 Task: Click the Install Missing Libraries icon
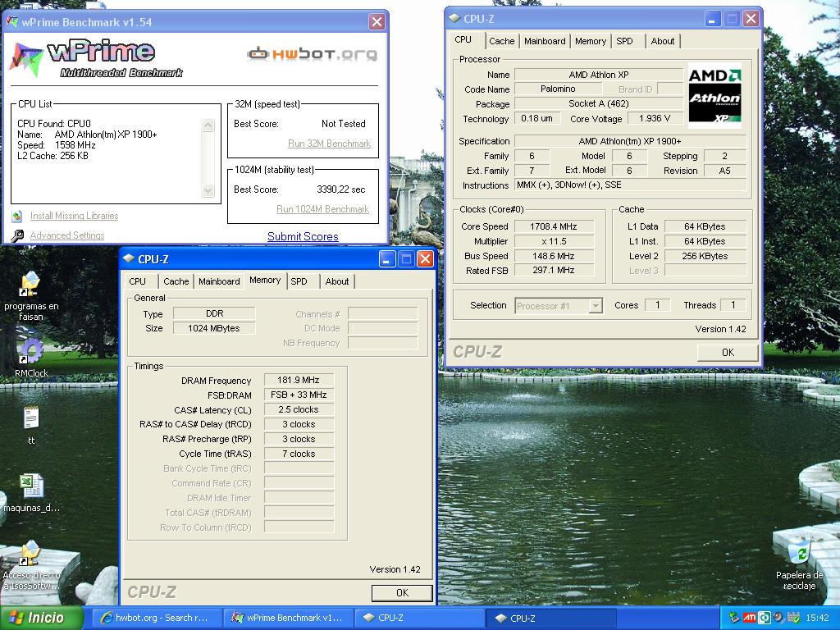pyautogui.click(x=17, y=216)
